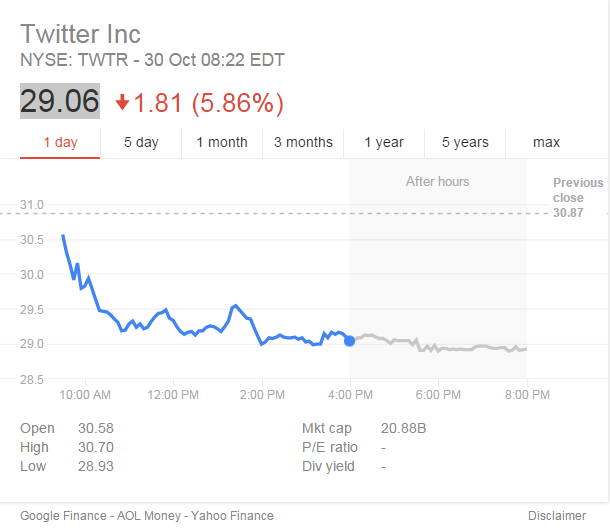Image resolution: width=610 pixels, height=529 pixels.
Task: Click the Twitter Inc title
Action: pos(80,33)
